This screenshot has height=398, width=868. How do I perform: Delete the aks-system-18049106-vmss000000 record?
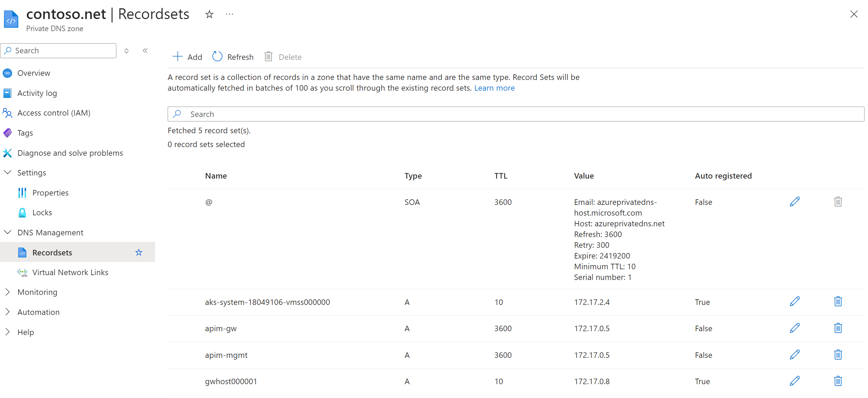click(x=838, y=301)
